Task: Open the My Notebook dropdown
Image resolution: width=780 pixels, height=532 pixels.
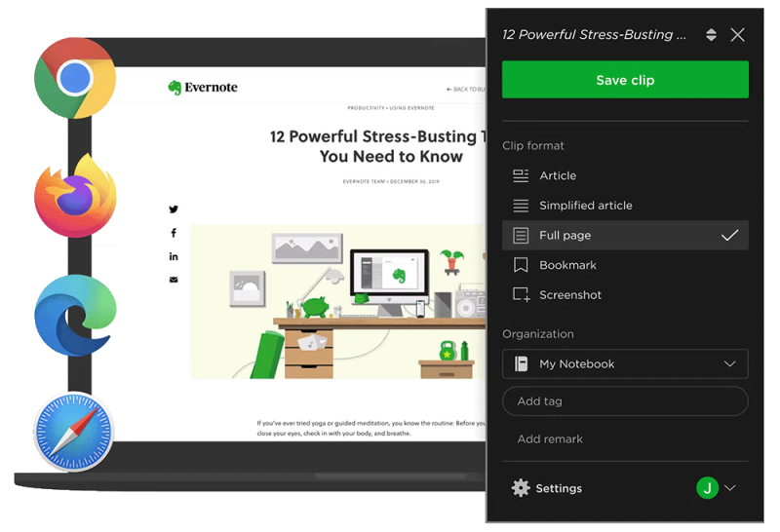Action: 625,364
